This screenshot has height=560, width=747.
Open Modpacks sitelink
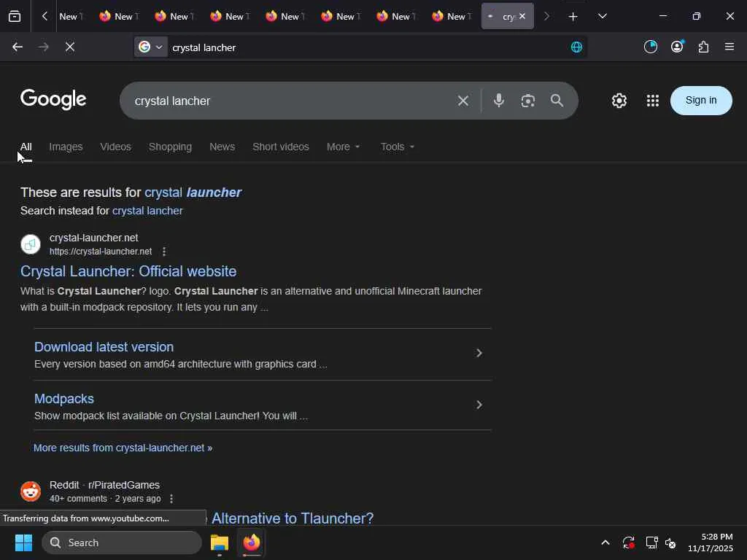tap(64, 399)
